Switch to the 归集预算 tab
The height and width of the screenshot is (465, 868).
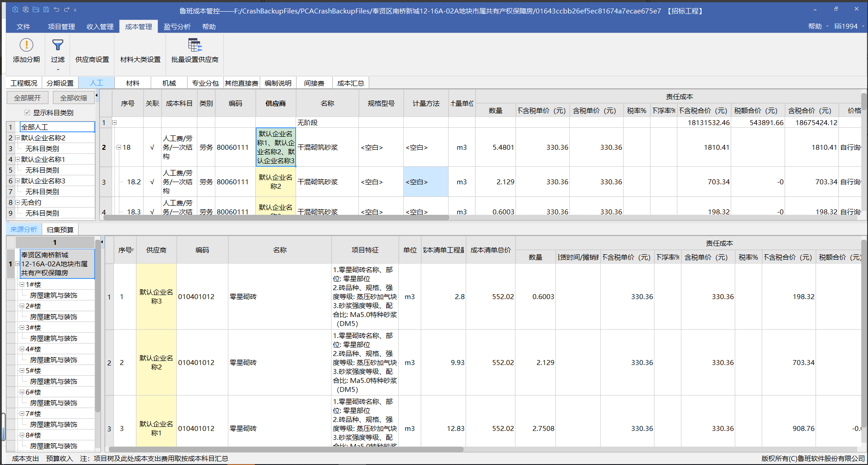point(60,230)
